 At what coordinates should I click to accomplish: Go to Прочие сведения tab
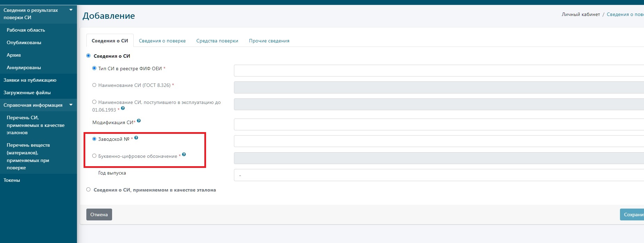tap(269, 41)
